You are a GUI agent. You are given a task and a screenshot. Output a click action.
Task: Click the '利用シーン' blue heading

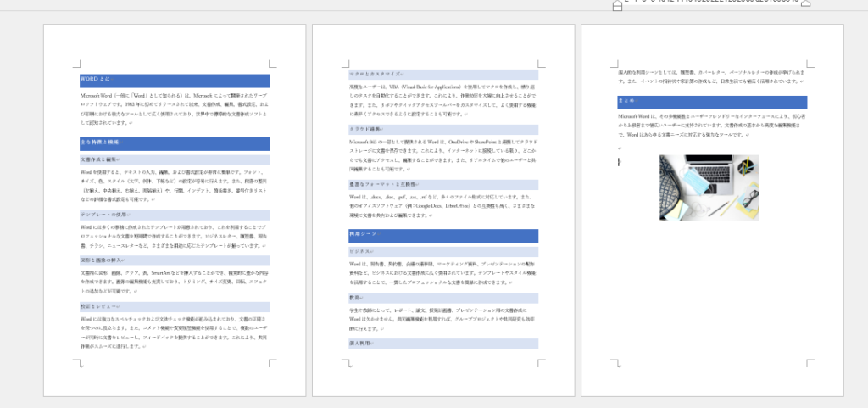443,235
